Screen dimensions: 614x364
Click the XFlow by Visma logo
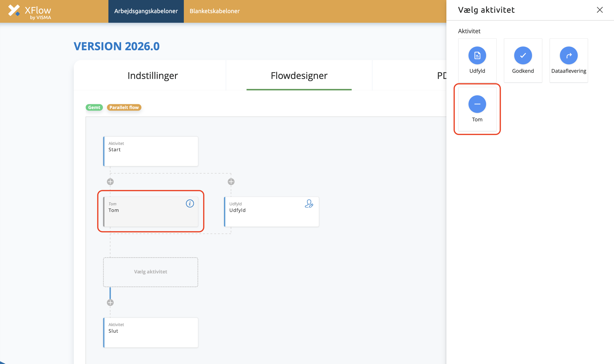(29, 12)
